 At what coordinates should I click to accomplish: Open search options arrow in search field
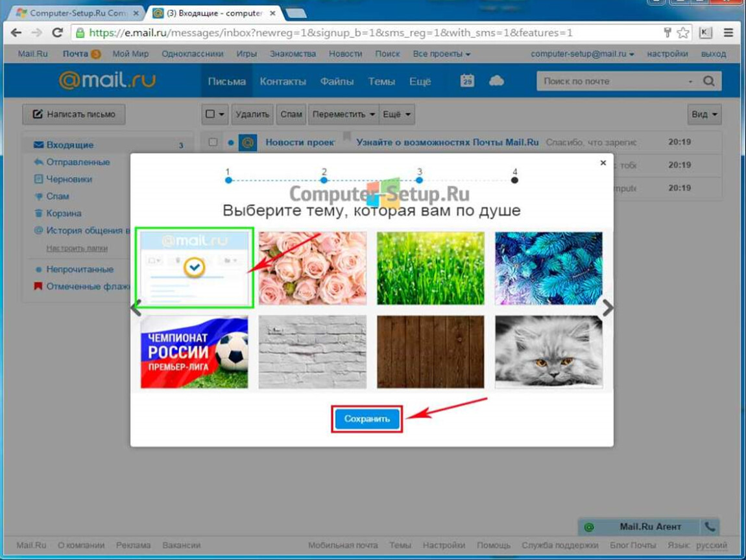point(690,81)
